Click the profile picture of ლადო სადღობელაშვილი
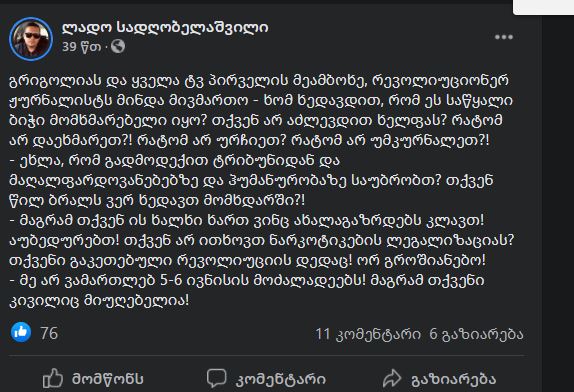 tap(31, 39)
